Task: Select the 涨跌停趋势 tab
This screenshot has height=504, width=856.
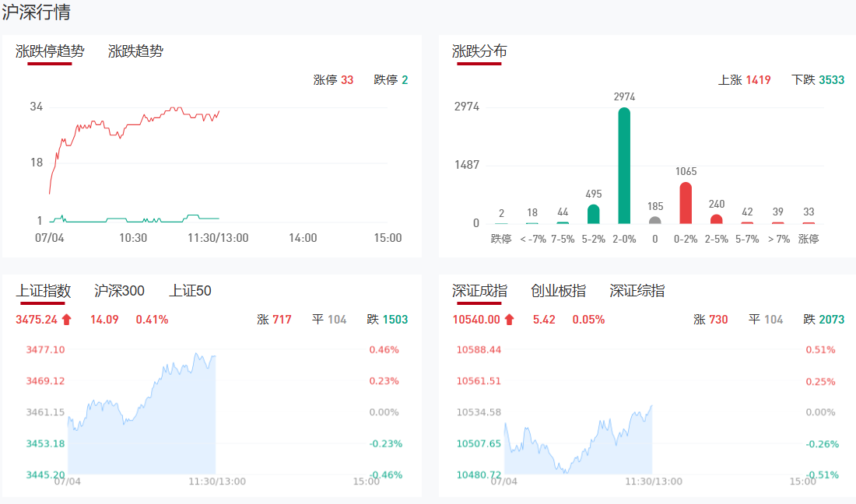Action: [50, 51]
